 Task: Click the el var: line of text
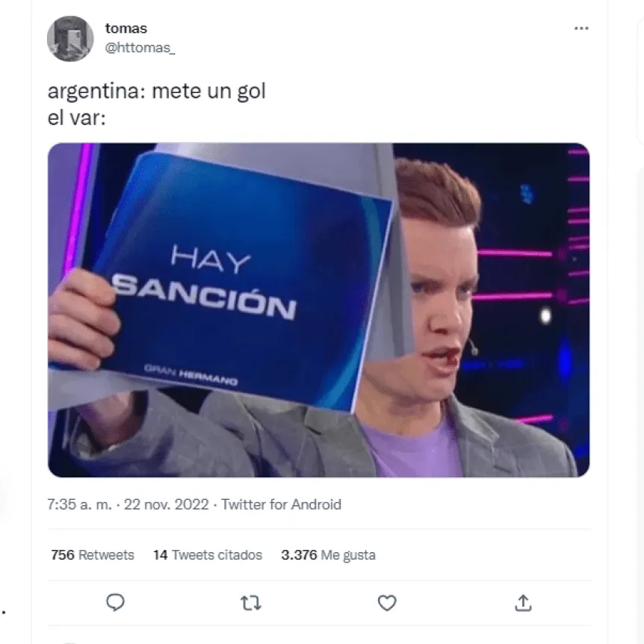point(77,118)
